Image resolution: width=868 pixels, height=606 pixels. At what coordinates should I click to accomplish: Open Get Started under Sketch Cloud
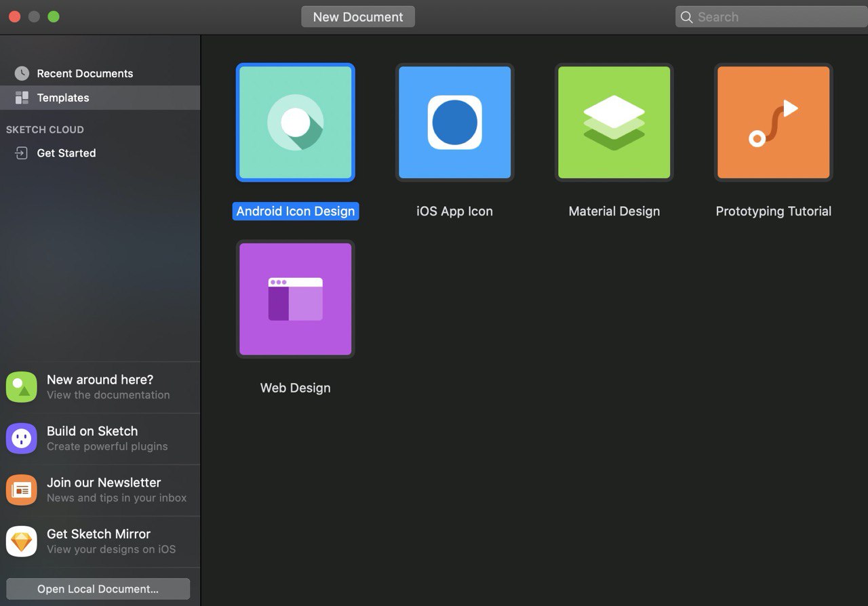[x=100, y=153]
